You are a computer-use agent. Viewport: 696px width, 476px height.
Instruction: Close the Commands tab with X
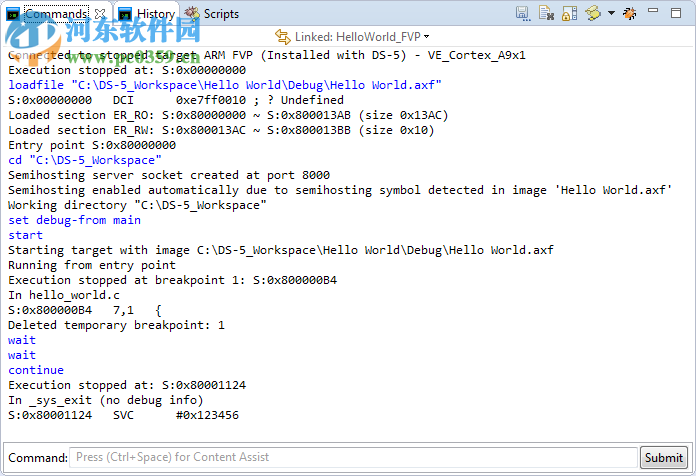(100, 14)
